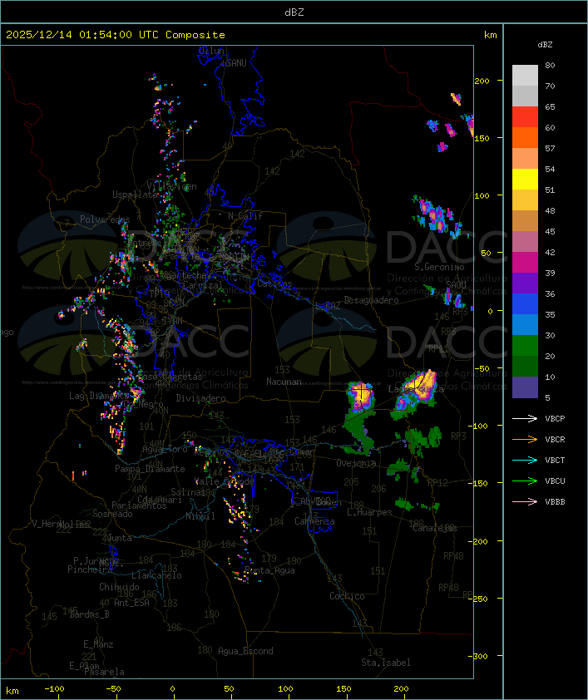Screen dimensions: 588x700
Task: Click the dBZ title at the top
Action: point(294,12)
